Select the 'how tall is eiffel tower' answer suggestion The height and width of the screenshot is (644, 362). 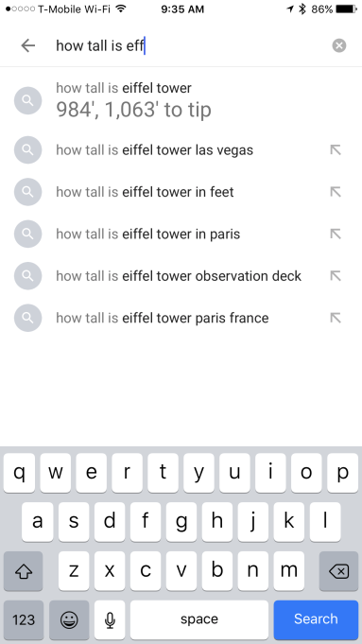181,100
